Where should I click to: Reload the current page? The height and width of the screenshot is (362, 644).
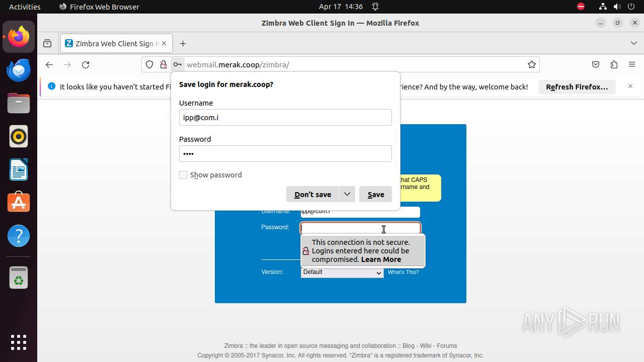[x=86, y=64]
